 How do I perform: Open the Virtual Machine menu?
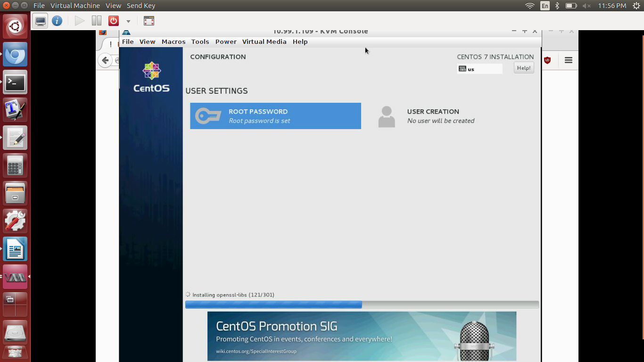(x=75, y=6)
